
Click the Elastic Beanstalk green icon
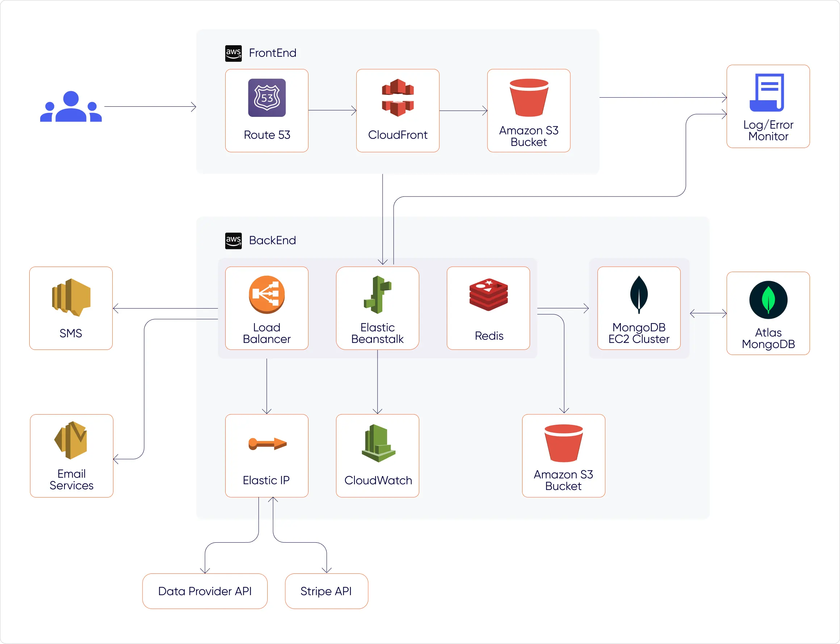(x=378, y=295)
